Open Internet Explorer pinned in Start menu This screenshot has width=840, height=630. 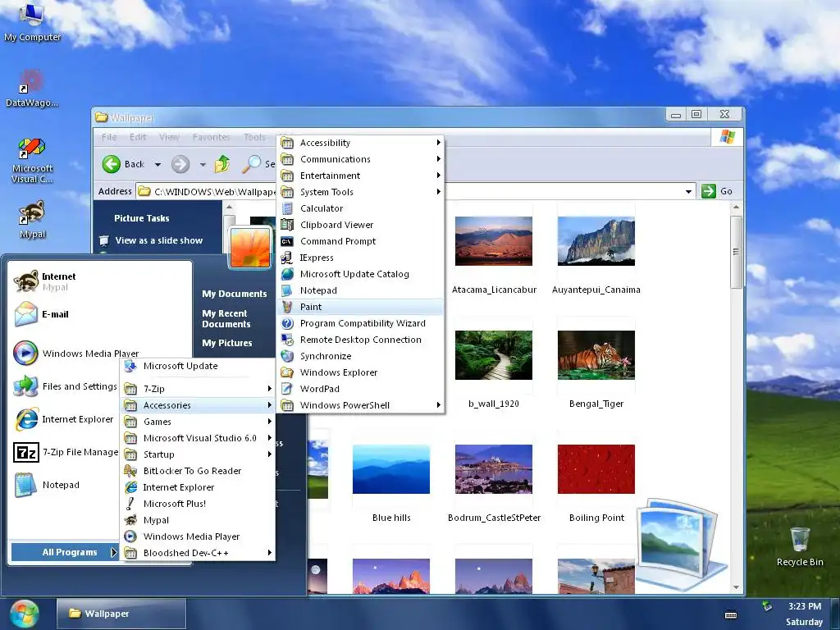(x=64, y=419)
